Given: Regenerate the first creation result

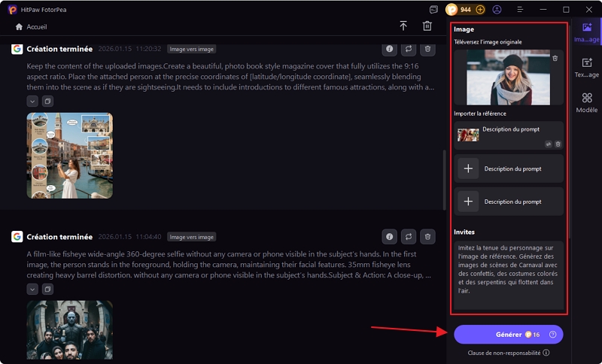Looking at the screenshot, I should point(409,49).
